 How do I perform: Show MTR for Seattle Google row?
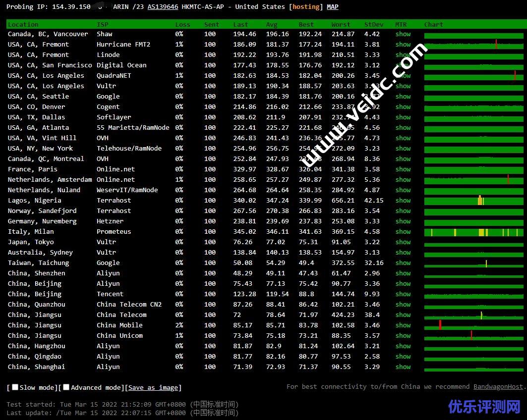pyautogui.click(x=403, y=97)
